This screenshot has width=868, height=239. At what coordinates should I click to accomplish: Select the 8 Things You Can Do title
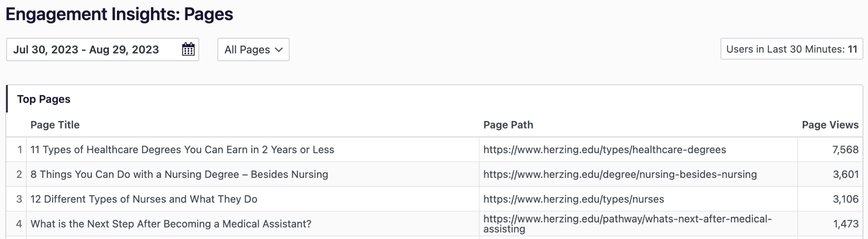tap(179, 174)
